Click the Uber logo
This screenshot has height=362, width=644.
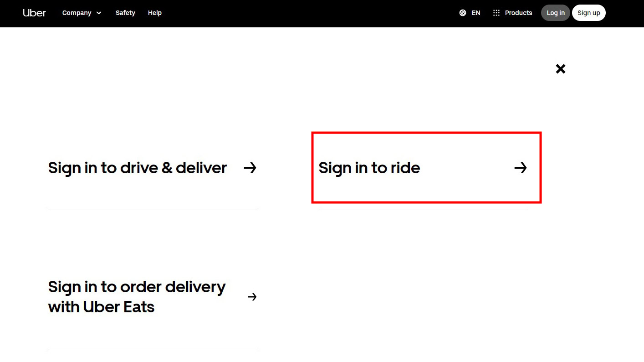point(34,13)
